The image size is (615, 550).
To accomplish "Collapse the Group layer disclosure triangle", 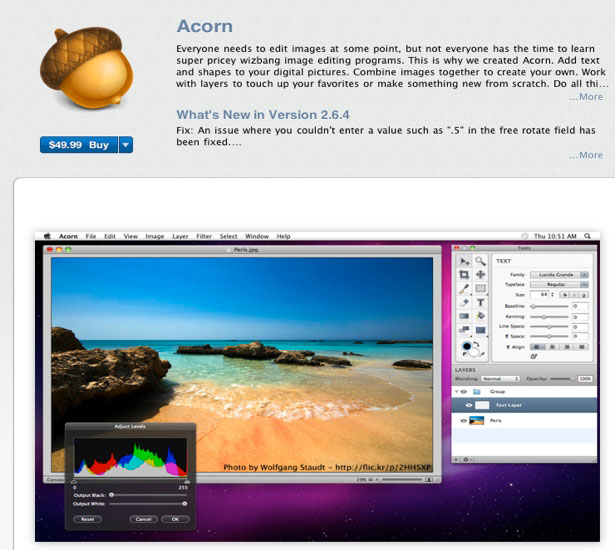I will pos(457,392).
